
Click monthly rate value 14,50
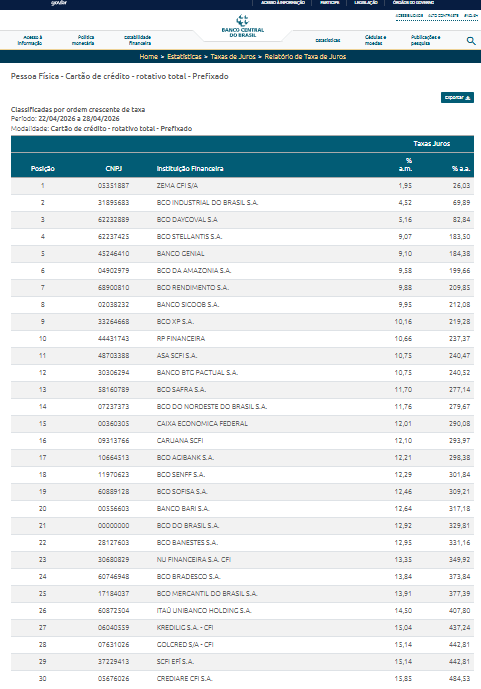(403, 610)
